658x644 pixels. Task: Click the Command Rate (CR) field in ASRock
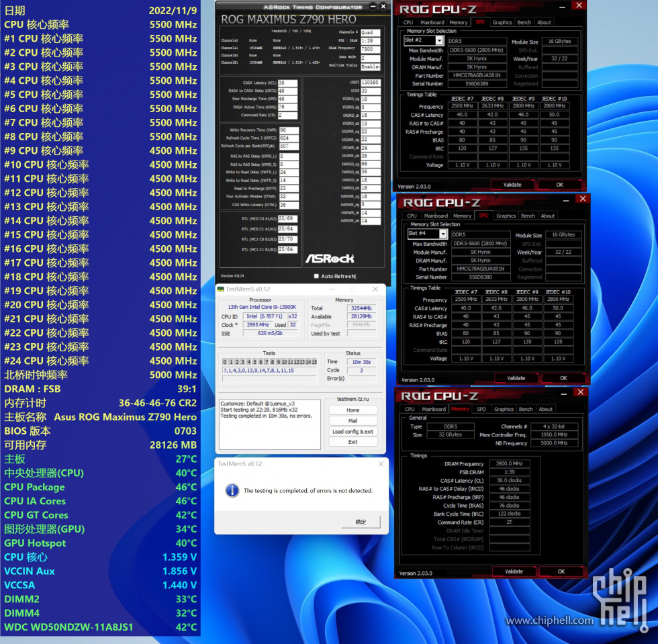click(288, 116)
